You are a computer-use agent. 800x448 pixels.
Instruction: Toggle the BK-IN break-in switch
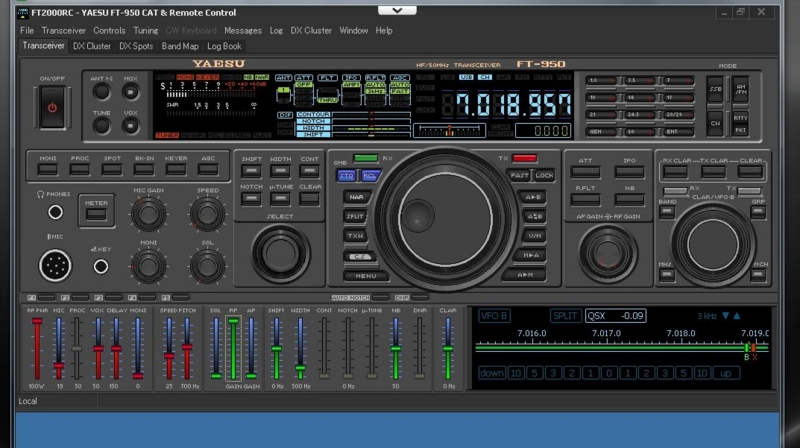[144, 170]
